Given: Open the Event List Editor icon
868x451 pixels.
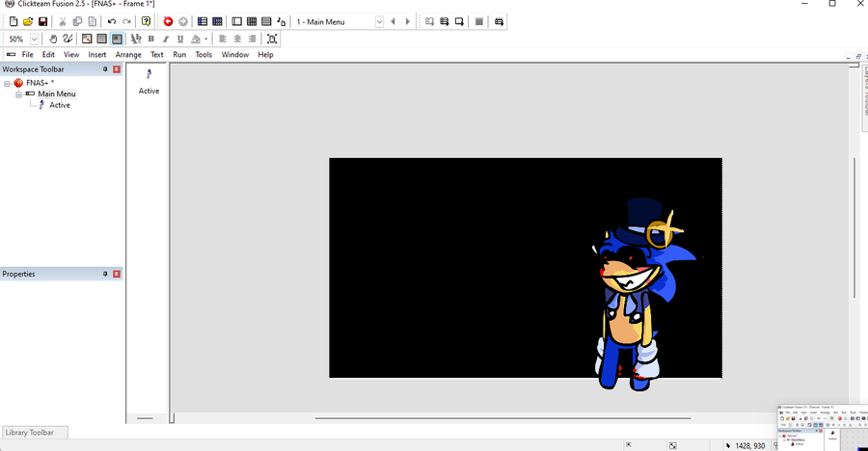Looking at the screenshot, I should (266, 21).
